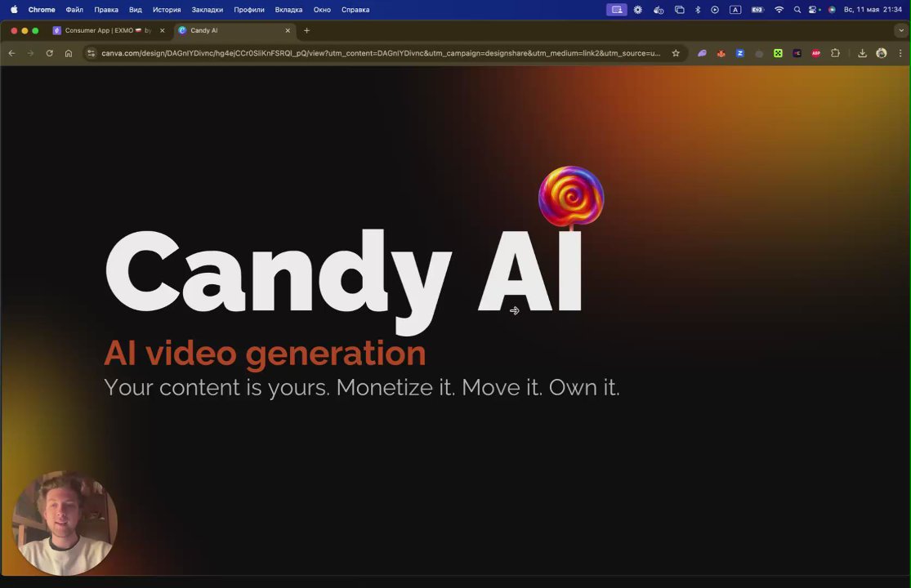The width and height of the screenshot is (911, 588).
Task: Open Wi-Fi menu in menu bar
Action: [x=779, y=9]
